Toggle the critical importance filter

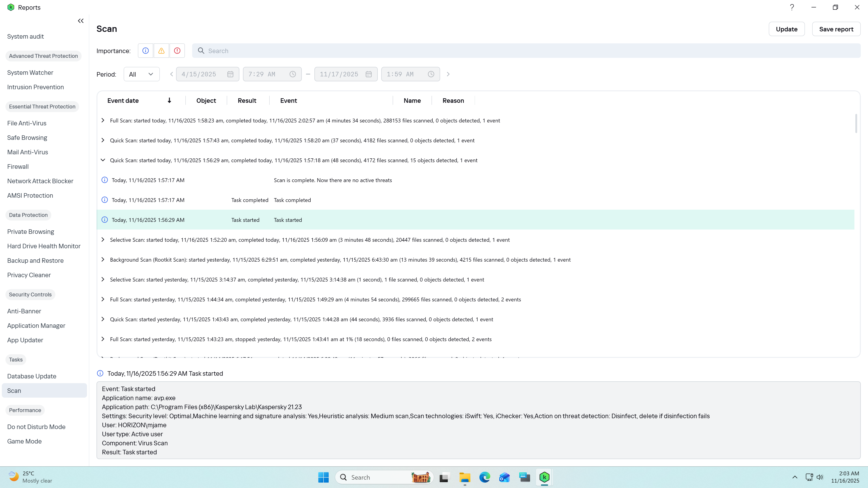click(x=177, y=51)
